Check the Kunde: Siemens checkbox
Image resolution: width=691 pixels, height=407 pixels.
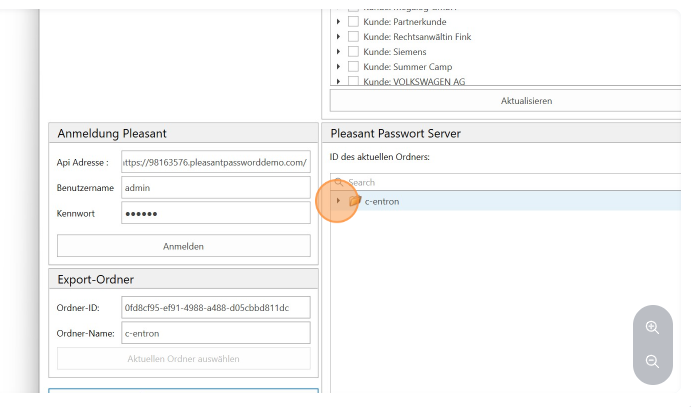pos(353,51)
